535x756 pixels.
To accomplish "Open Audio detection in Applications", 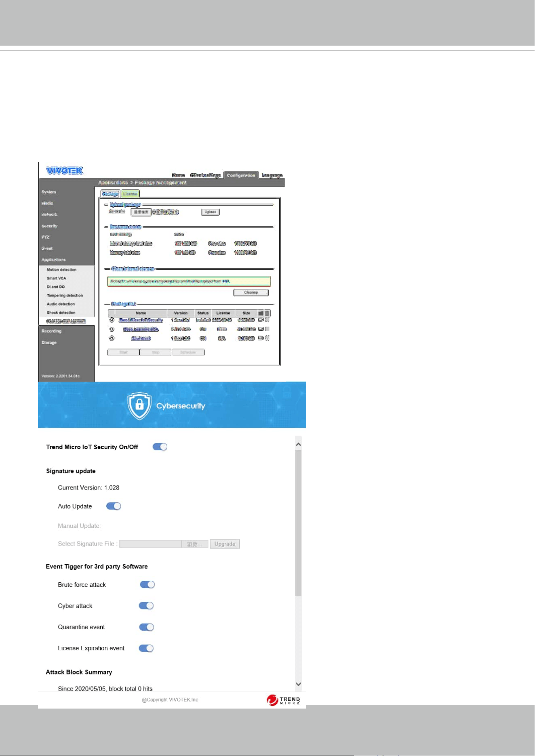I will click(x=61, y=304).
